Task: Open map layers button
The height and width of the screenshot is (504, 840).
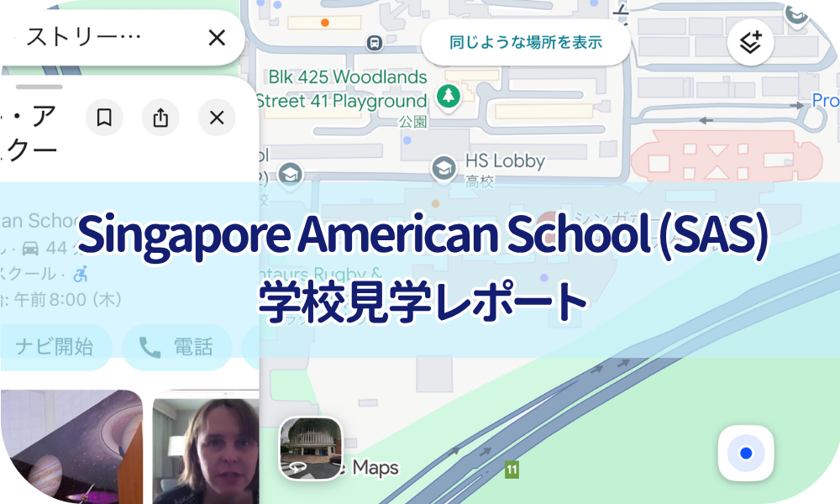Action: (x=750, y=42)
